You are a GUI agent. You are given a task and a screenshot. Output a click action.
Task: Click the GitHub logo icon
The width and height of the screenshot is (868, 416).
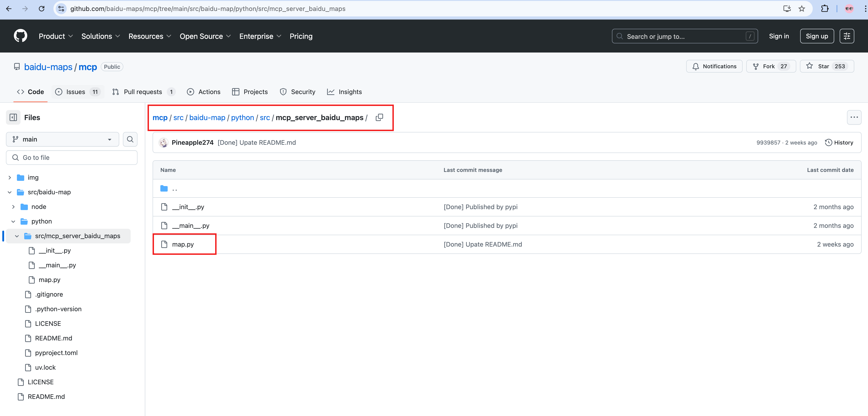[20, 36]
